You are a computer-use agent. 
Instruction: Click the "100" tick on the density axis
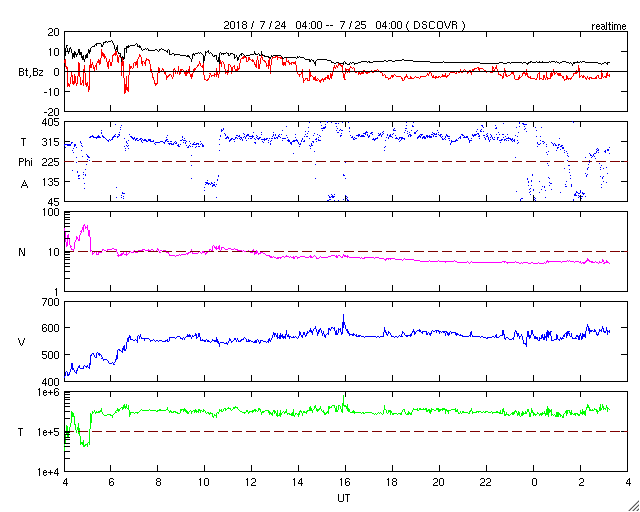point(52,213)
